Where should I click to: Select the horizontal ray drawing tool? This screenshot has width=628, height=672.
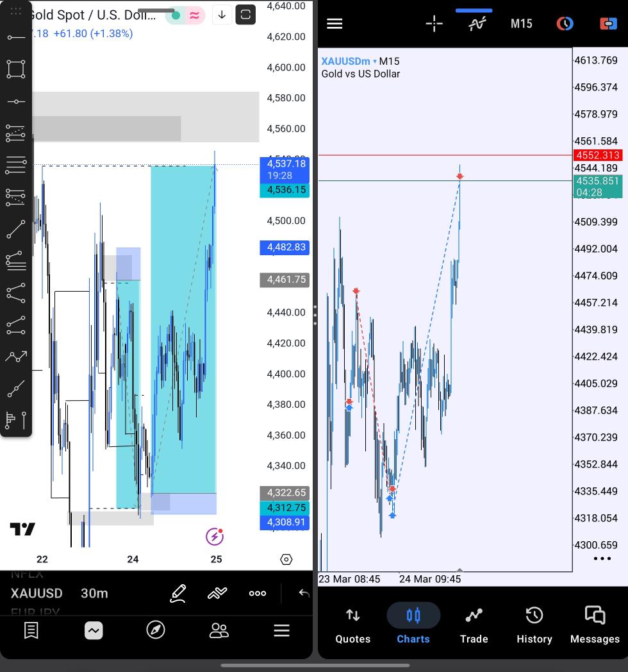[16, 38]
